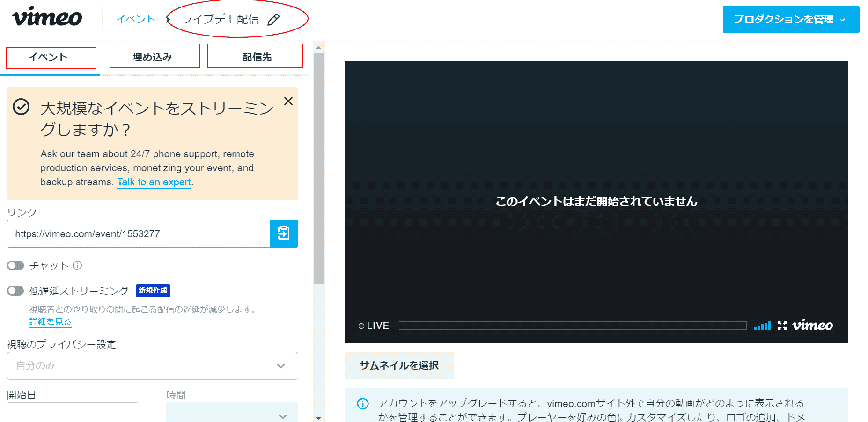Enable the チャット toggle
Viewport: 868px width, 422px height.
15,266
